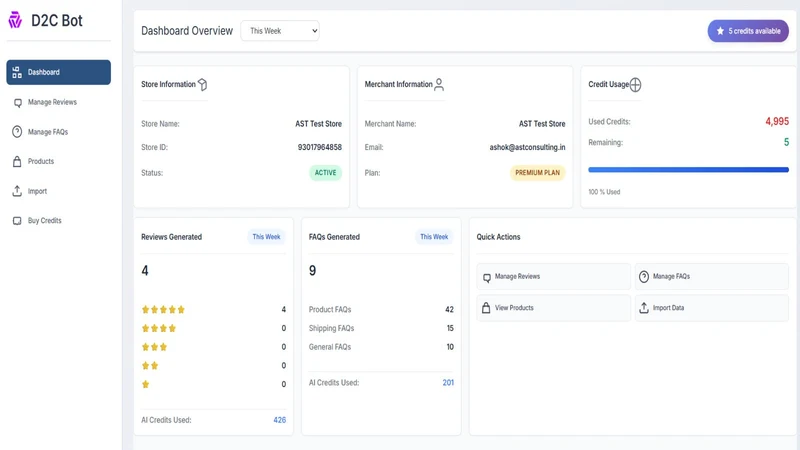Open the Dashboard menu item
This screenshot has width=800, height=450.
pos(59,72)
